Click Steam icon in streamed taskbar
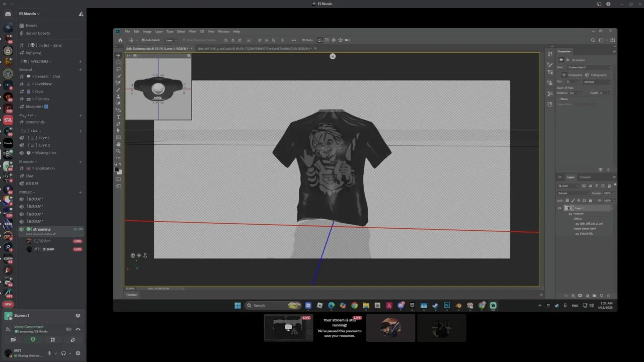Viewport: 644px width, 362px height. tap(435, 305)
